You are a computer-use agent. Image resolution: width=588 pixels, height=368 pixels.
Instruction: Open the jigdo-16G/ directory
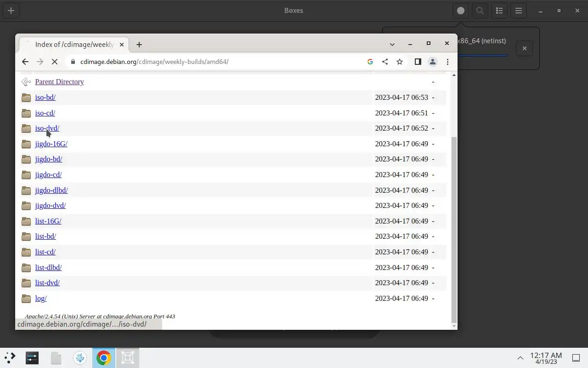51,144
